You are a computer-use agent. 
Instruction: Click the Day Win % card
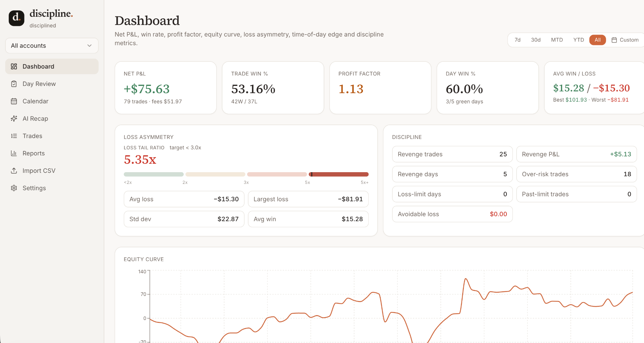(488, 88)
